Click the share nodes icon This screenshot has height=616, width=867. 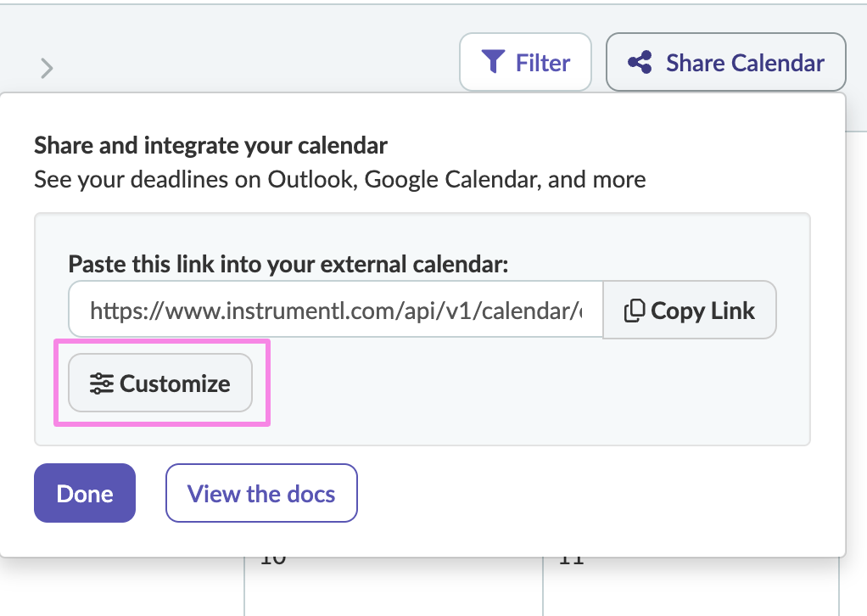(x=640, y=62)
